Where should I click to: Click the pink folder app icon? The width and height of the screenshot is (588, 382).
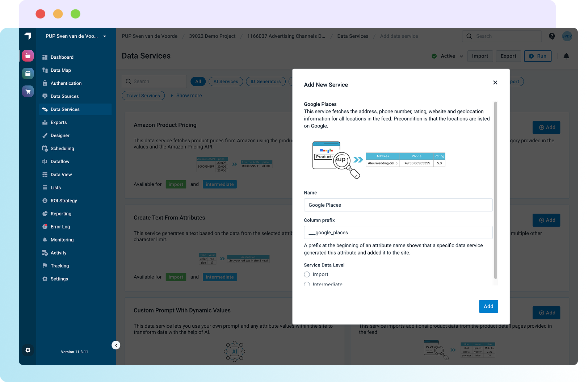28,56
